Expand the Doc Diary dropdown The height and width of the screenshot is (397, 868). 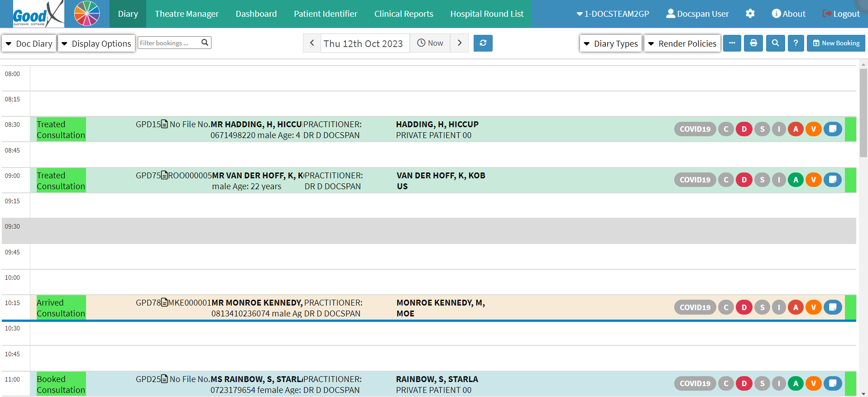pos(29,43)
